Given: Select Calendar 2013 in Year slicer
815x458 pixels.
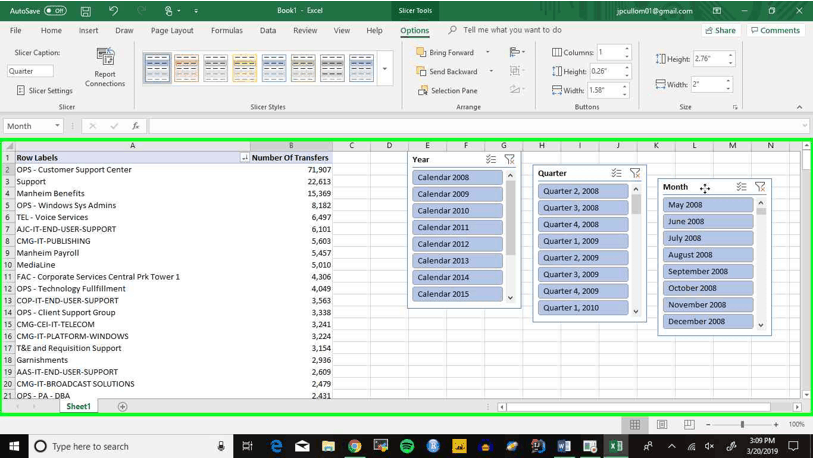Looking at the screenshot, I should 457,260.
